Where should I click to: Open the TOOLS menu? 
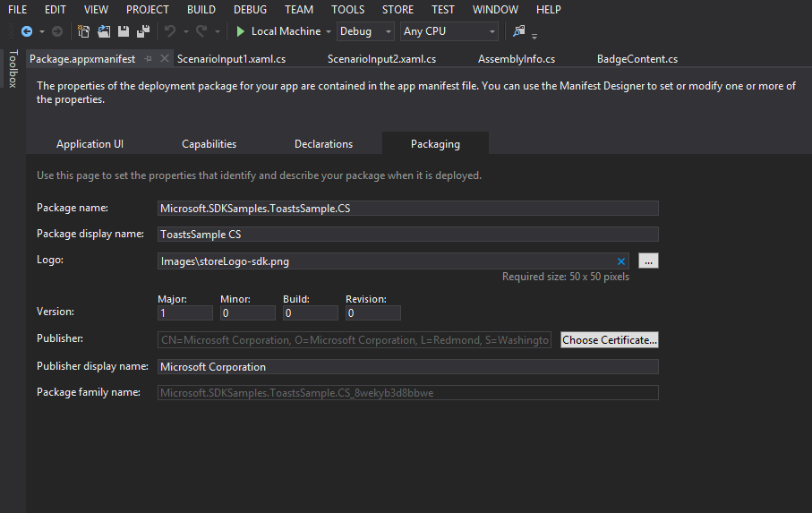348,9
